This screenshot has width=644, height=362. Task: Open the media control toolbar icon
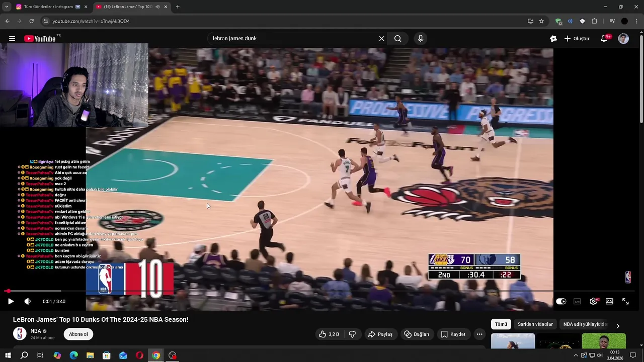coord(612,21)
